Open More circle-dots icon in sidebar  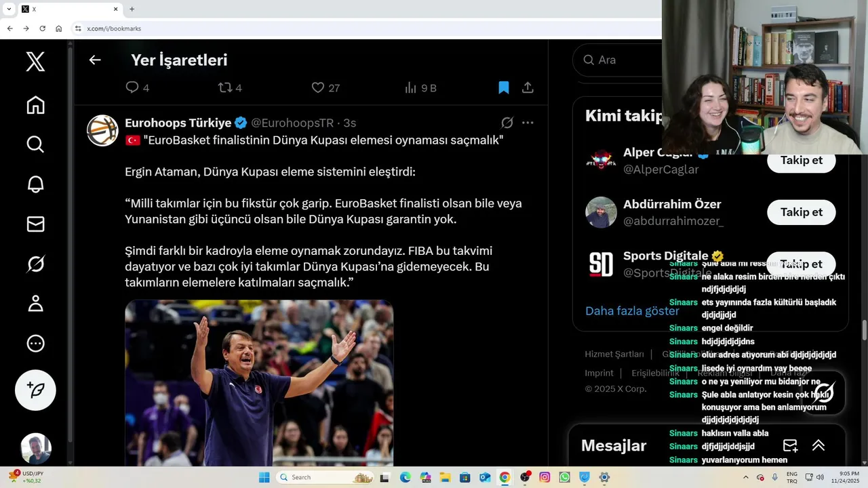(35, 344)
